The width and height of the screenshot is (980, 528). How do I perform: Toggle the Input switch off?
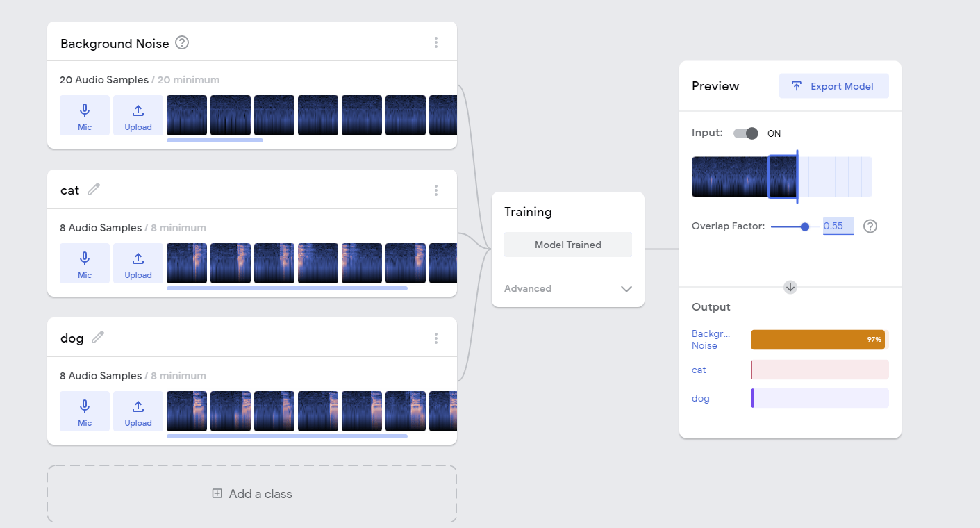[746, 133]
